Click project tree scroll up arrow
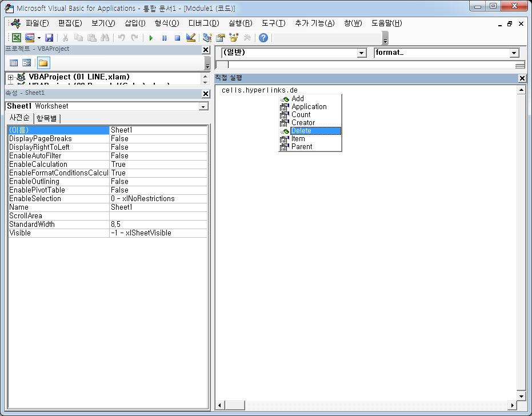Screen dimensions: 532x416 tap(205, 77)
